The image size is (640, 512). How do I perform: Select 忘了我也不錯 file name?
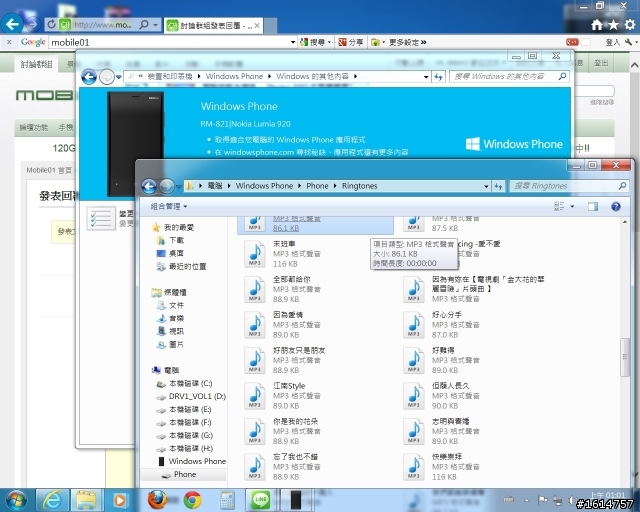pos(295,456)
